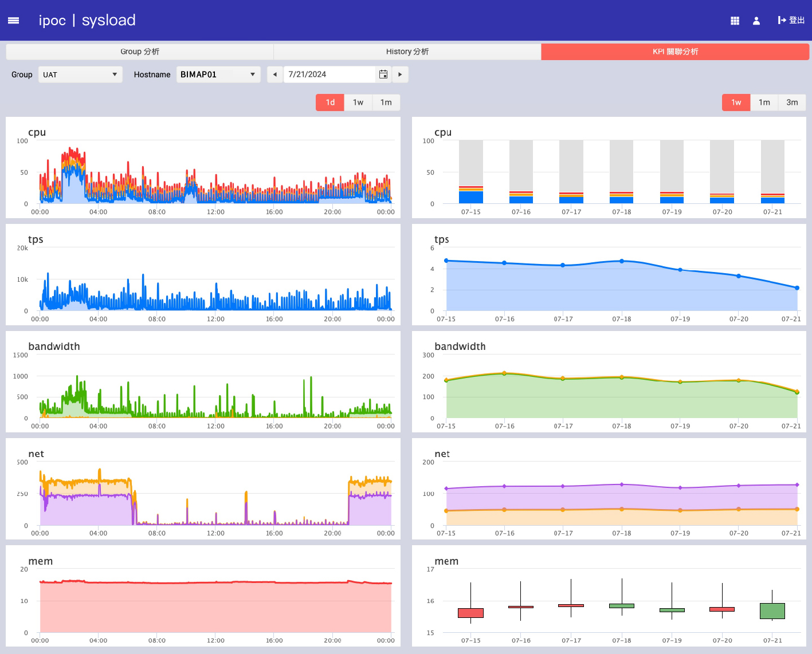Screen dimensions: 812x654
Task: Open the calendar date picker icon
Action: tap(383, 74)
